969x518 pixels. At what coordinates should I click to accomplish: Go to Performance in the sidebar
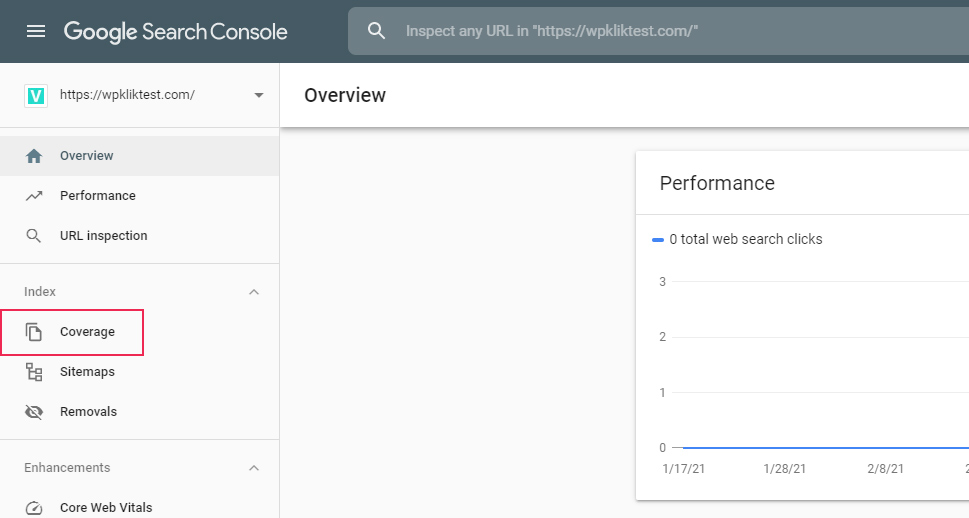point(98,196)
